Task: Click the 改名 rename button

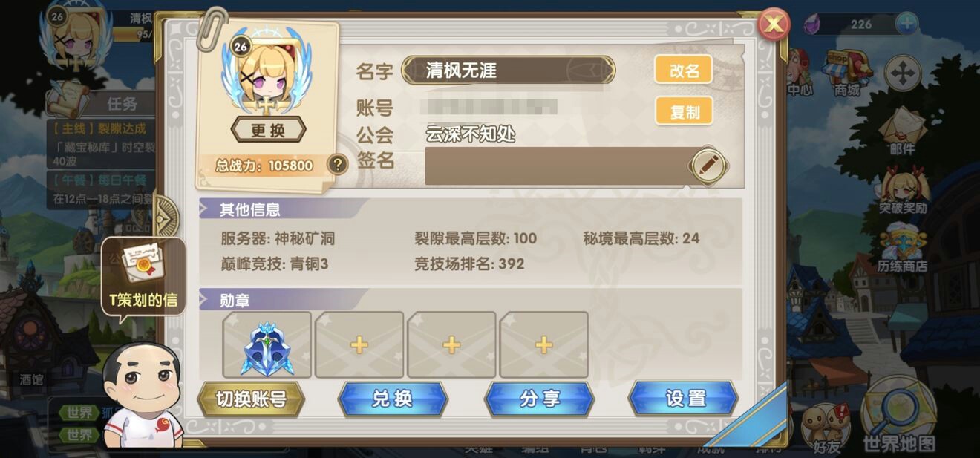Action: click(684, 71)
